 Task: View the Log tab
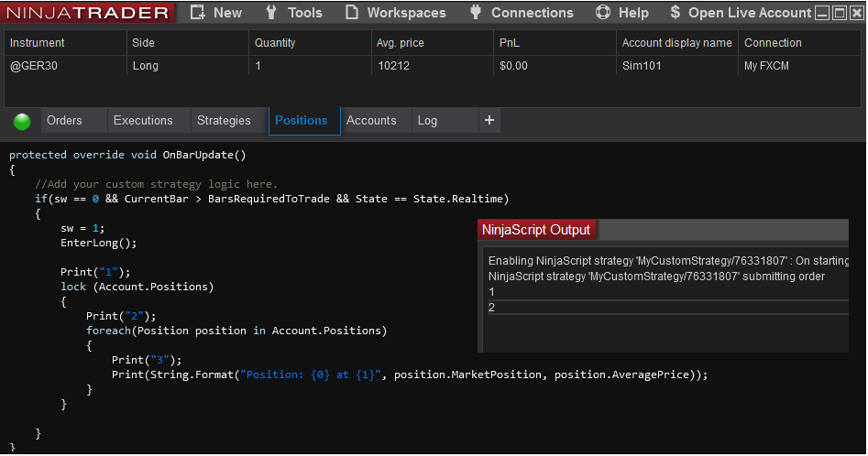pyautogui.click(x=427, y=120)
